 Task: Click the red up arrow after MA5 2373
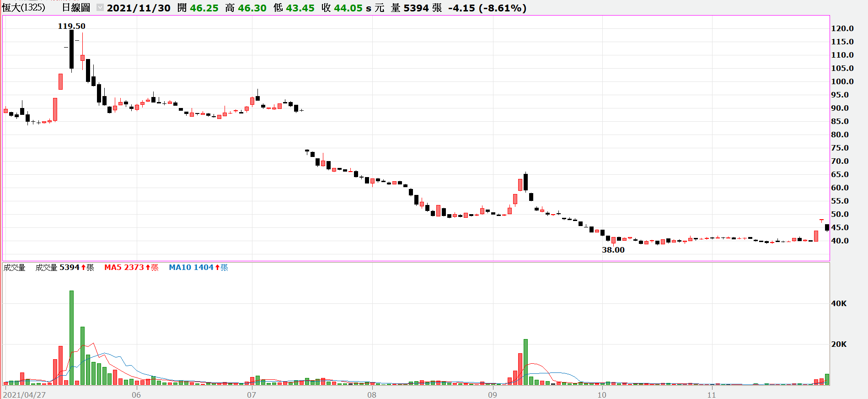click(148, 268)
